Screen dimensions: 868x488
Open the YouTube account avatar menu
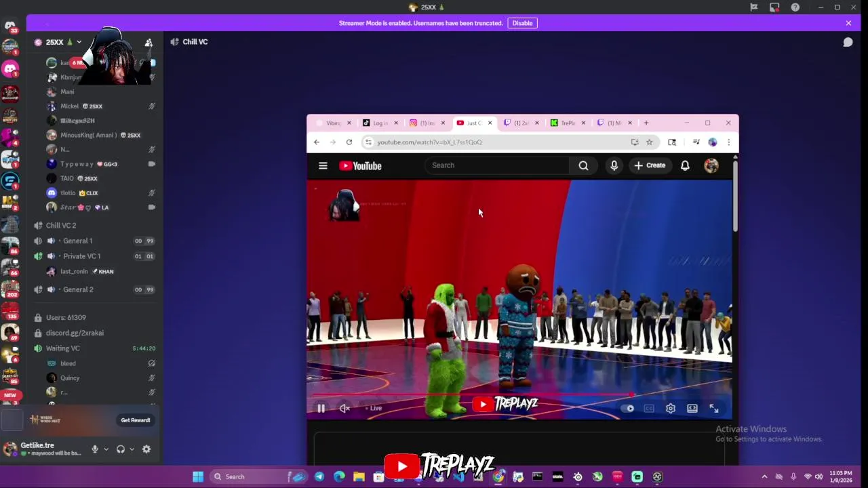[711, 165]
